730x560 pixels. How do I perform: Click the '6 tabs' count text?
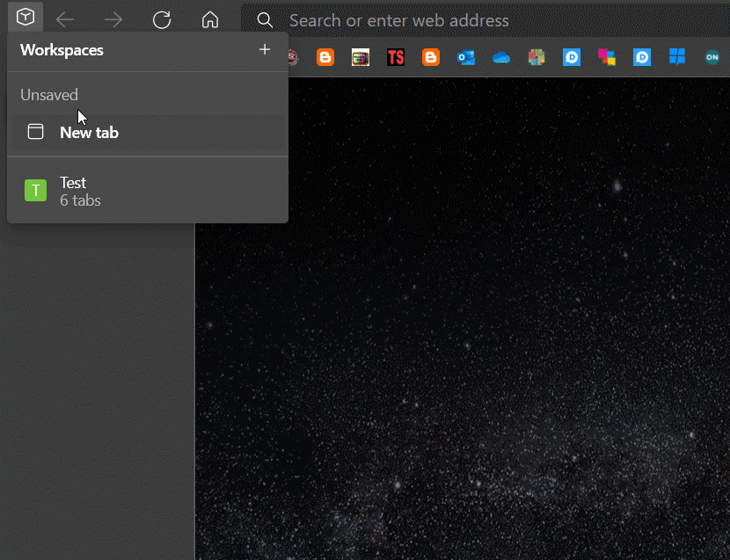tap(80, 200)
